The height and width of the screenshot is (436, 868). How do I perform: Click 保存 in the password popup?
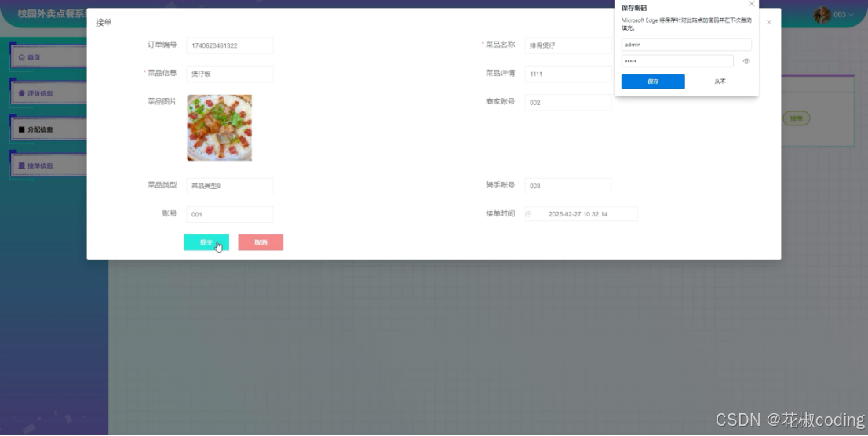[x=653, y=82]
